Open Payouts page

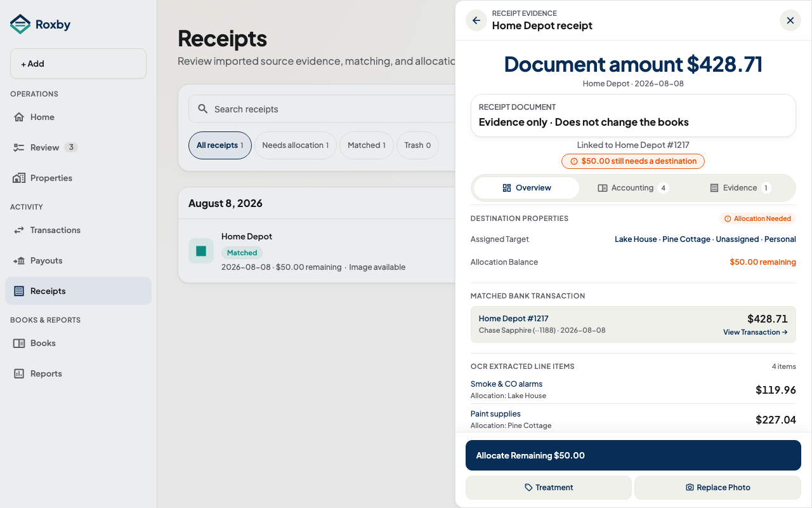coord(78,260)
